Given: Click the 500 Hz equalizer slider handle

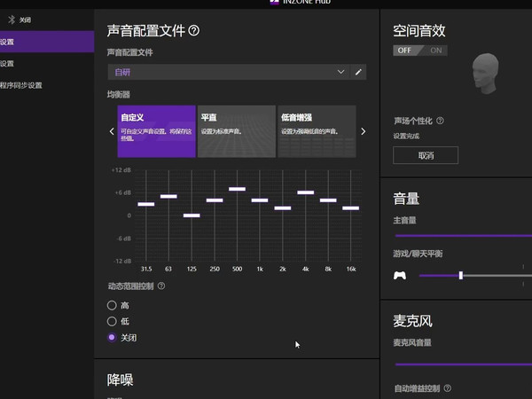Looking at the screenshot, I should (237, 189).
